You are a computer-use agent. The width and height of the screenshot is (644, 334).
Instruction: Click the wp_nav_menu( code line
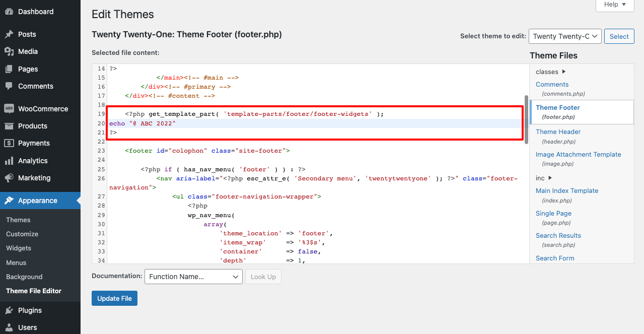pyautogui.click(x=211, y=215)
